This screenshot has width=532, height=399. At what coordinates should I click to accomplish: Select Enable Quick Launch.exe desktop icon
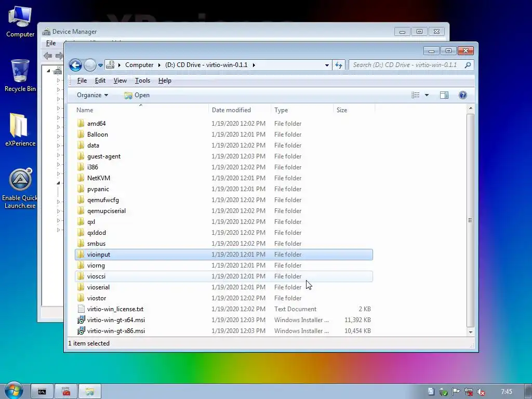20,189
